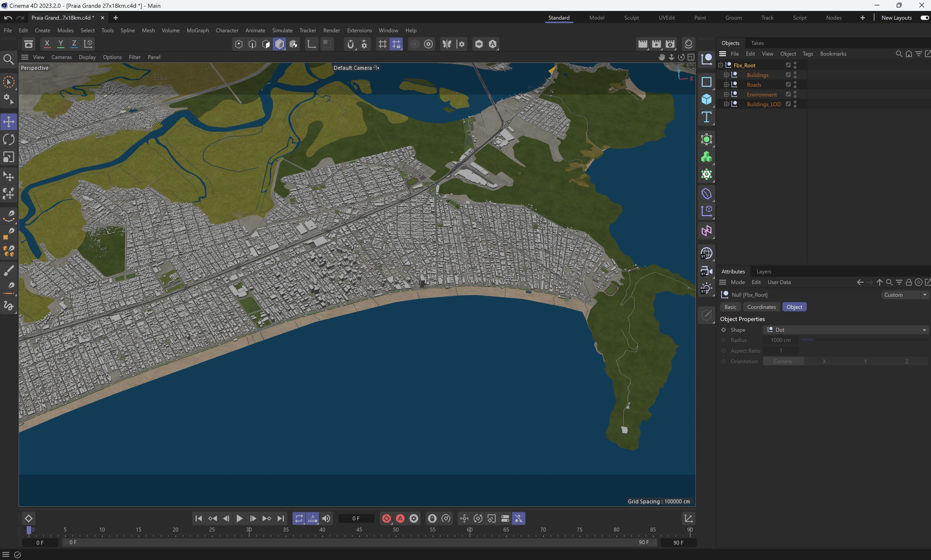
Task: Open the Coordinates attribute tab
Action: tap(761, 307)
